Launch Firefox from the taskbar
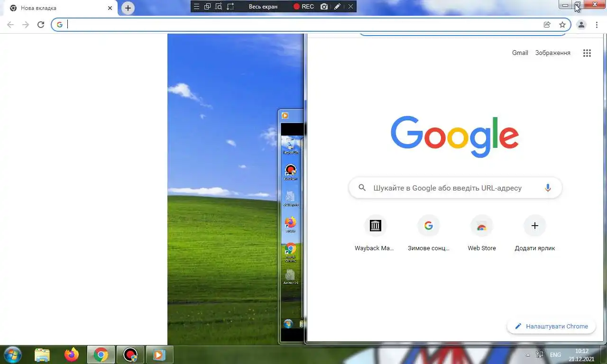The image size is (607, 364). (x=72, y=355)
